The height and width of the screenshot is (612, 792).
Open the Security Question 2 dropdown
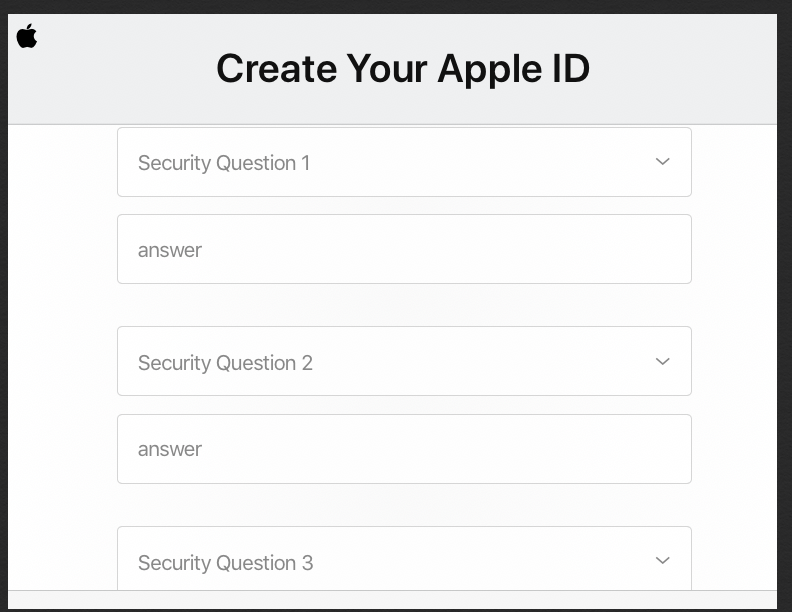(404, 361)
